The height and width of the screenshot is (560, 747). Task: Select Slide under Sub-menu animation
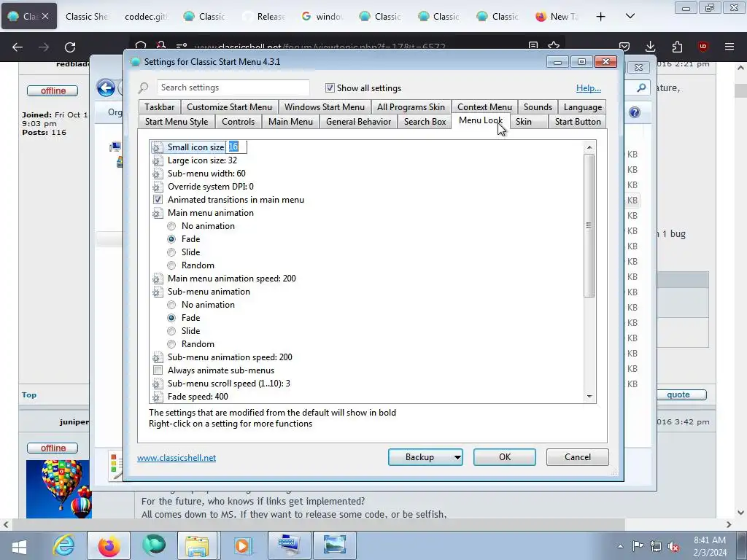tap(171, 331)
